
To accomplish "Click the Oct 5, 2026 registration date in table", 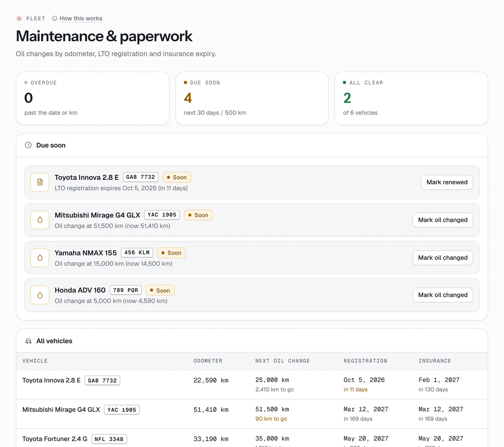I will coord(364,380).
